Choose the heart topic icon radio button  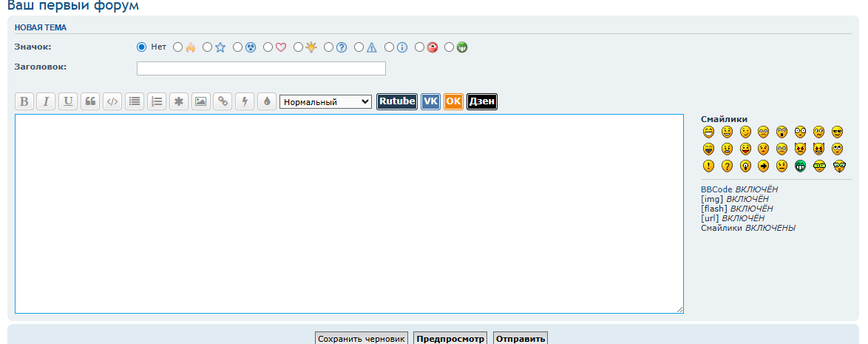[x=268, y=47]
